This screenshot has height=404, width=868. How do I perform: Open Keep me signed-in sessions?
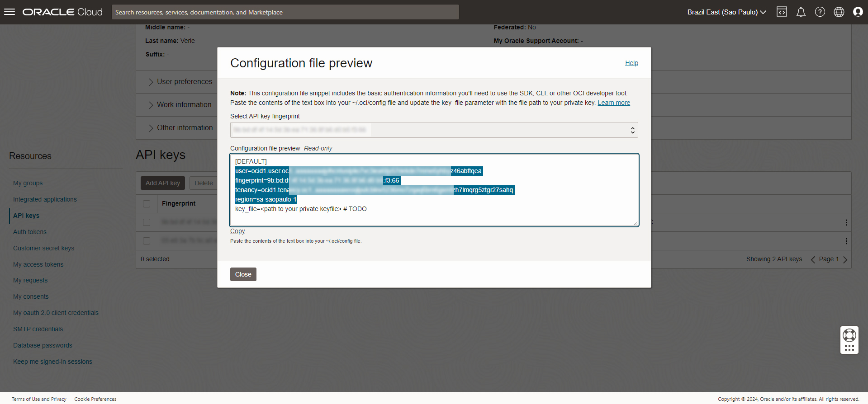tap(52, 362)
